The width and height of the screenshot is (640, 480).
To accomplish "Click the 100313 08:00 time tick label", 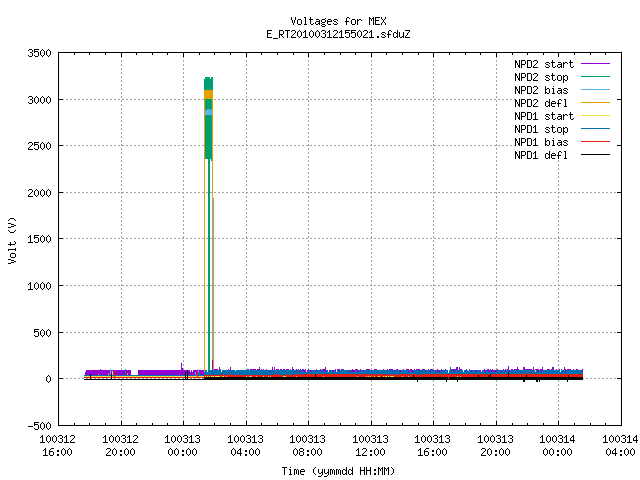I will point(307,446).
